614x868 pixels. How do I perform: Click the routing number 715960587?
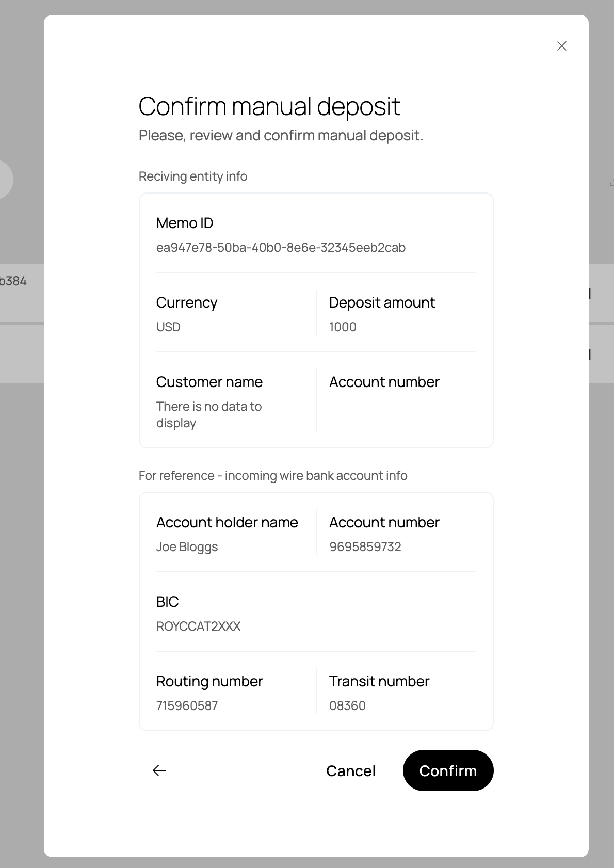(187, 706)
